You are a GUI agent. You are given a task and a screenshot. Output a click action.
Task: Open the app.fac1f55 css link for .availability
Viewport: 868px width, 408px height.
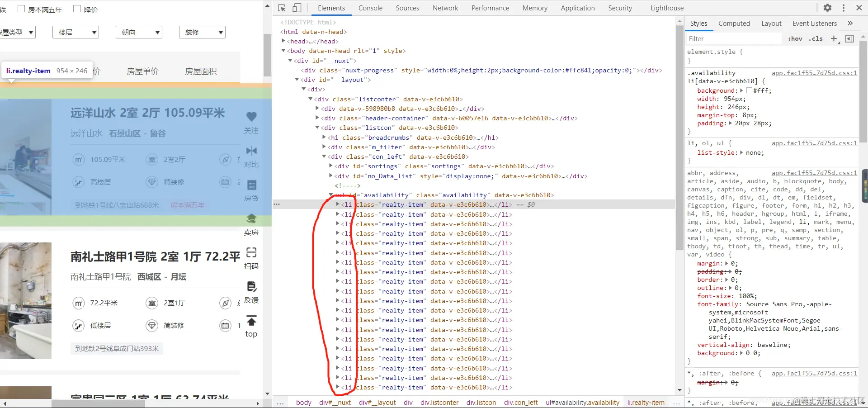[x=814, y=73]
